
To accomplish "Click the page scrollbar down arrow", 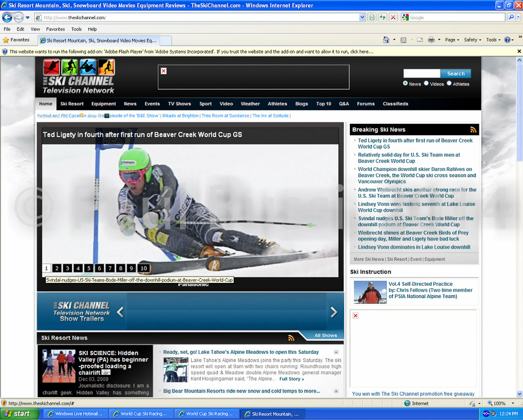I will (x=520, y=394).
